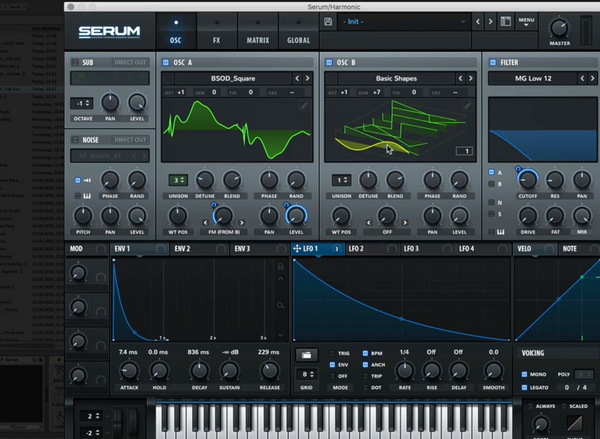Open the BSOD_Square wavetable list
Image resolution: width=600 pixels, height=439 pixels.
coord(233,78)
